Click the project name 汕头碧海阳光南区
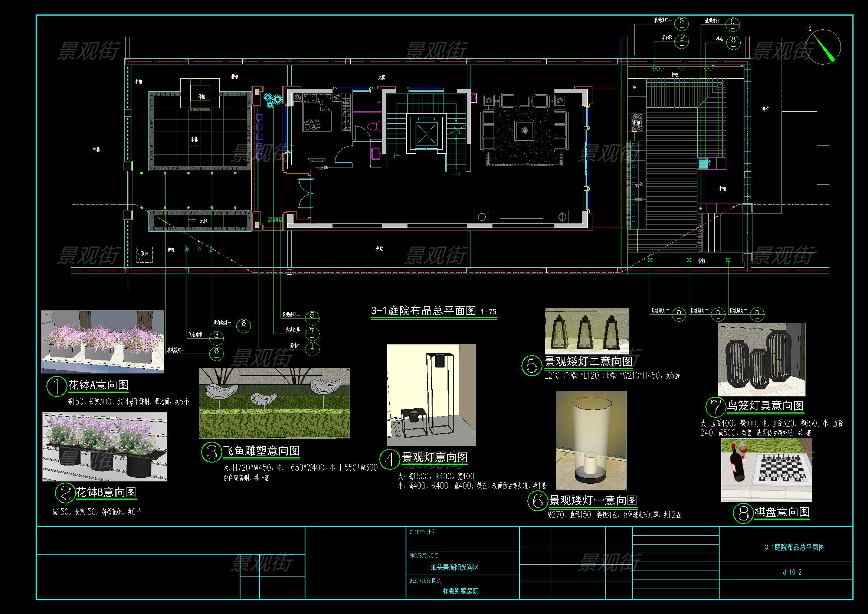Image resolution: width=868 pixels, height=614 pixels. [455, 567]
